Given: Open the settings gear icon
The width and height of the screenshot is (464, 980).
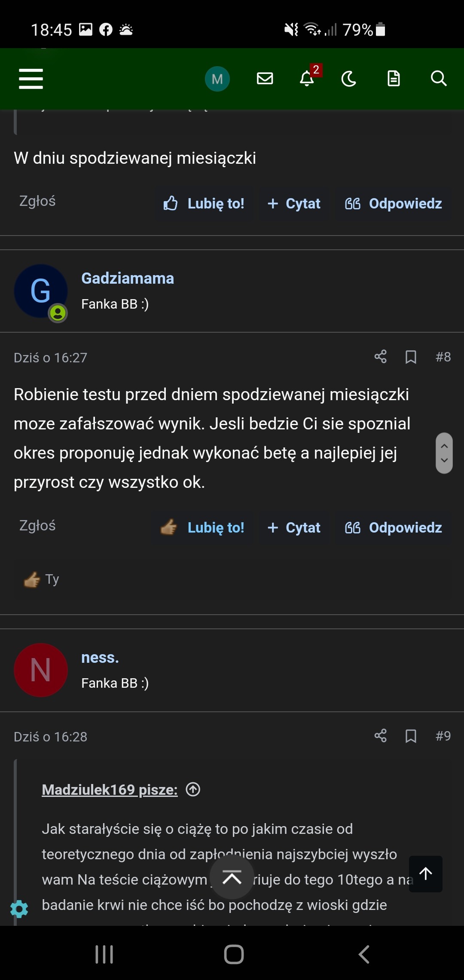Looking at the screenshot, I should (19, 909).
